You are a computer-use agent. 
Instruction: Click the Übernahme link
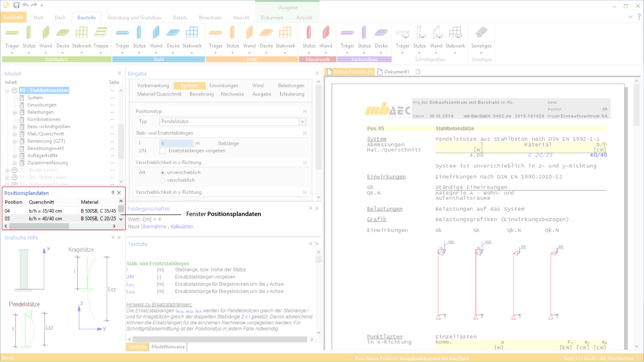click(x=154, y=226)
